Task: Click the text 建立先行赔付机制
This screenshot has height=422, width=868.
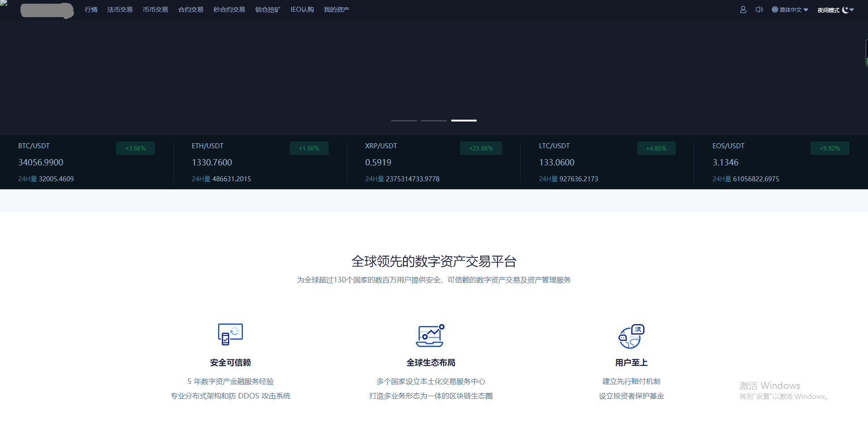Action: coord(631,382)
